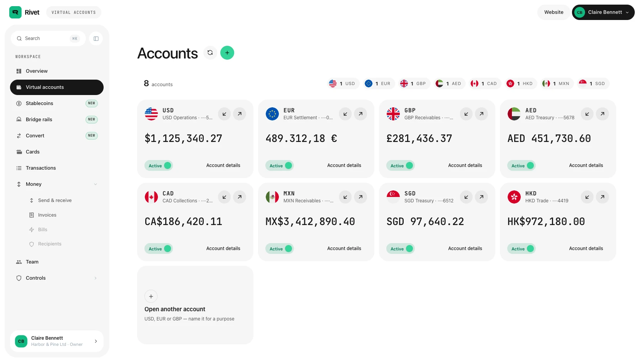Open Cards in the sidebar
Viewport: 644px width, 362px height.
point(57,152)
